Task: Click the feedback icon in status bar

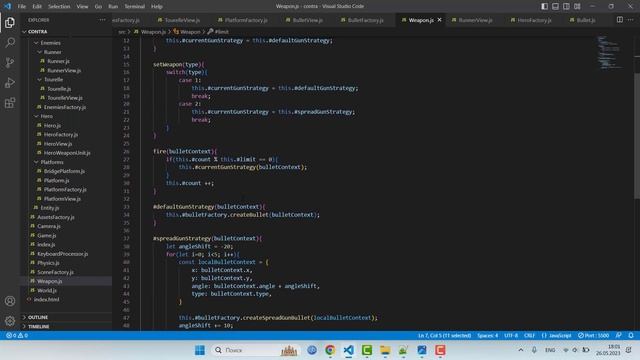Action: [619, 335]
